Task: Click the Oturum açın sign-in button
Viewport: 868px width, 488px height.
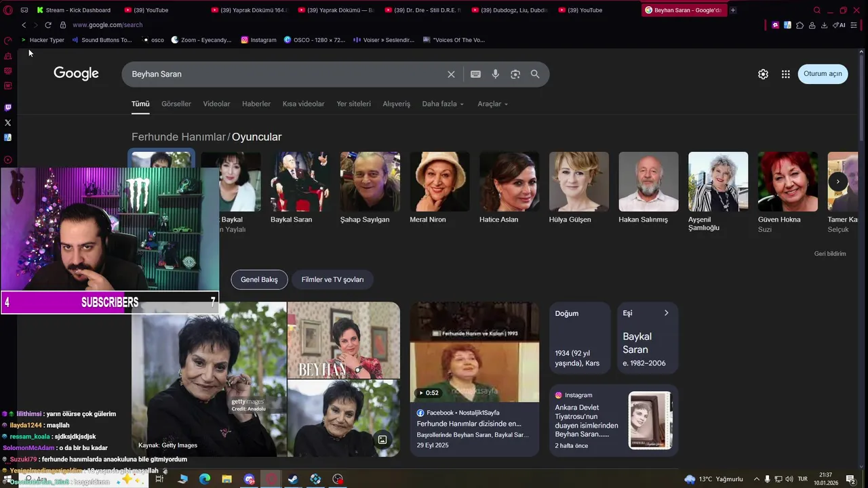Action: (823, 74)
